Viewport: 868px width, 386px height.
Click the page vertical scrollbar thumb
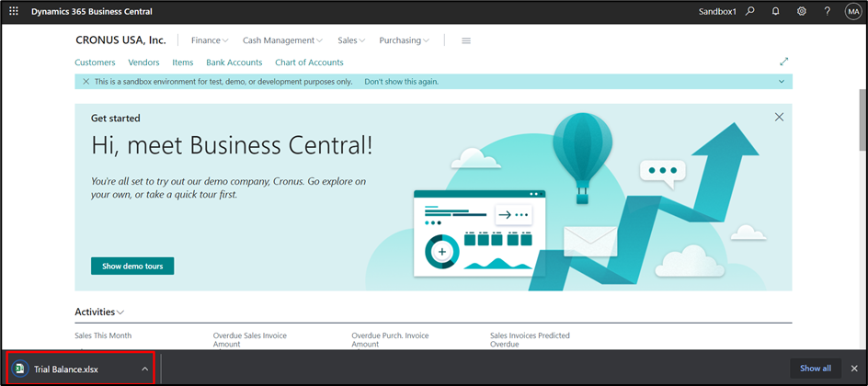pyautogui.click(x=863, y=119)
